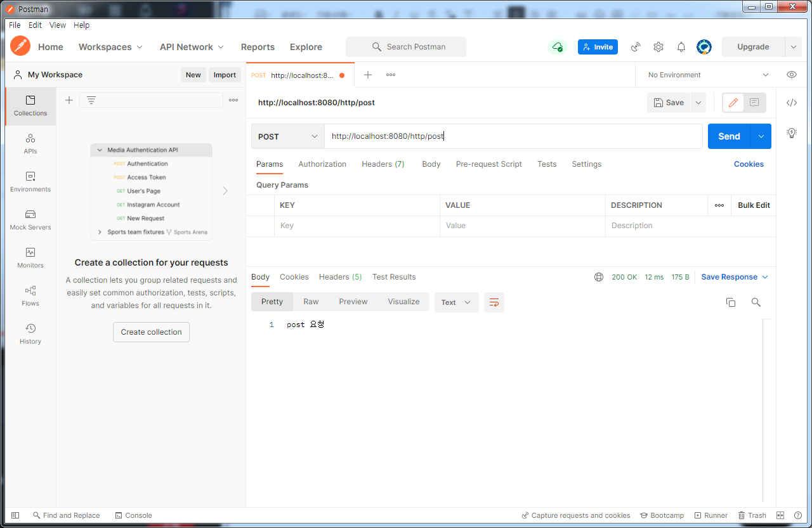The width and height of the screenshot is (812, 528).
Task: Click the Postman logo icon in header
Action: (x=20, y=46)
